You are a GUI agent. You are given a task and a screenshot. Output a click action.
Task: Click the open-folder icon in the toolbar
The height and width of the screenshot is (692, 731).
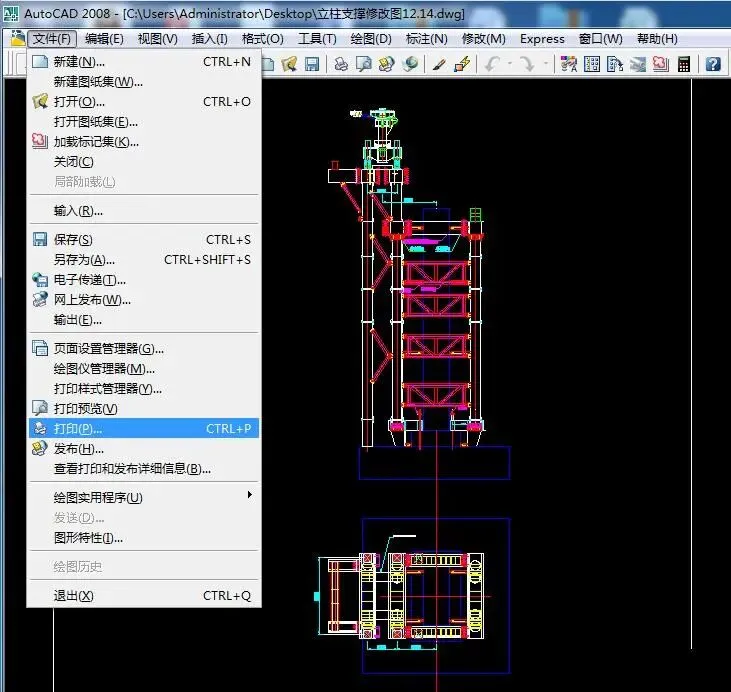click(x=289, y=64)
